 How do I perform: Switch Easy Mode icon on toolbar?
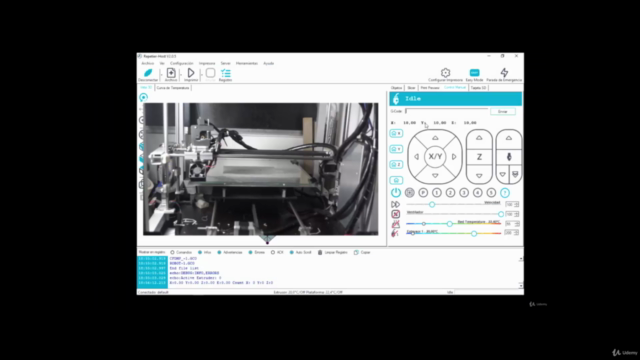tap(474, 73)
